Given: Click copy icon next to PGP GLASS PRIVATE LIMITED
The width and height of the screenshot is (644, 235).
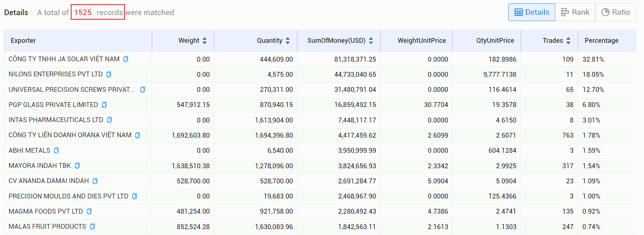Looking at the screenshot, I should coord(104,105).
